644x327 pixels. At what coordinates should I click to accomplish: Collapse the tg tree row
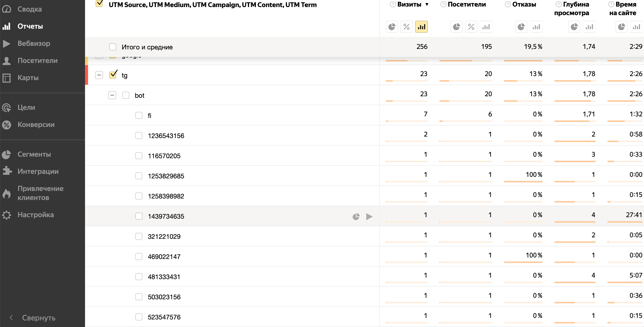tap(99, 75)
